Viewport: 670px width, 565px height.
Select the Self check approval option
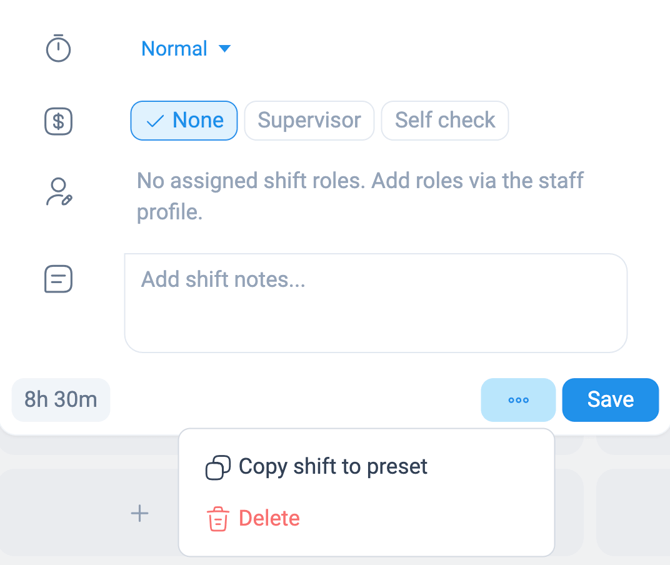pyautogui.click(x=445, y=121)
